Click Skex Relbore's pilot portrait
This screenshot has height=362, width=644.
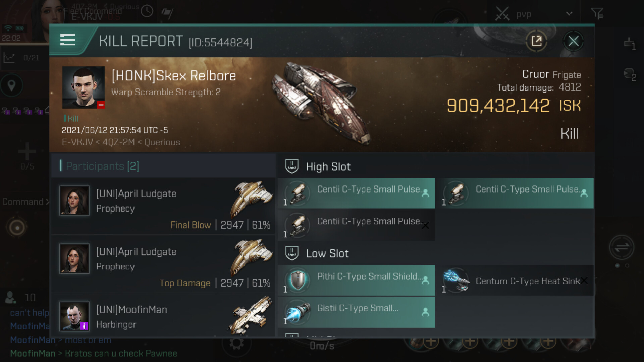(x=83, y=87)
